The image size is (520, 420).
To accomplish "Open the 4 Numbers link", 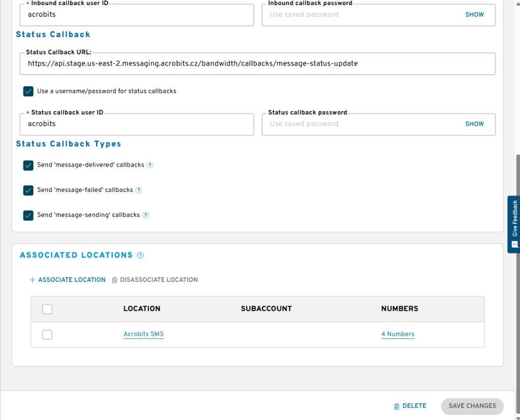I will (x=398, y=334).
